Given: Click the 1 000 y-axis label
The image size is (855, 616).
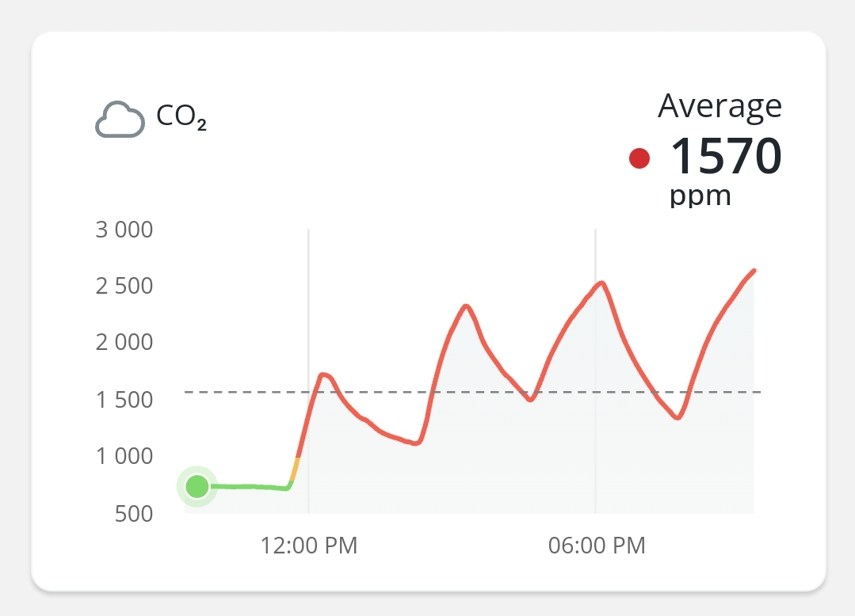Looking at the screenshot, I should pos(124,456).
